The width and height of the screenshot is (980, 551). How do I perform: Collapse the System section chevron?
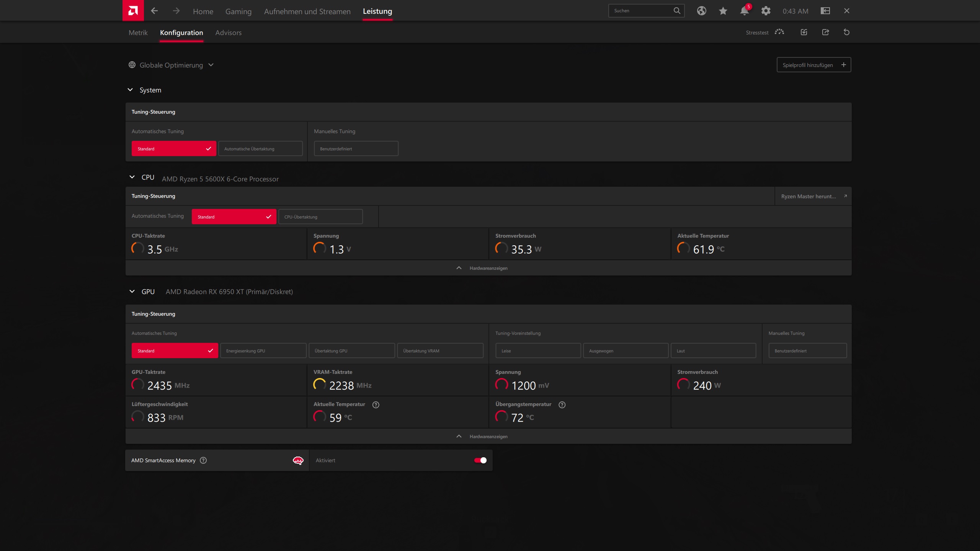(x=130, y=90)
